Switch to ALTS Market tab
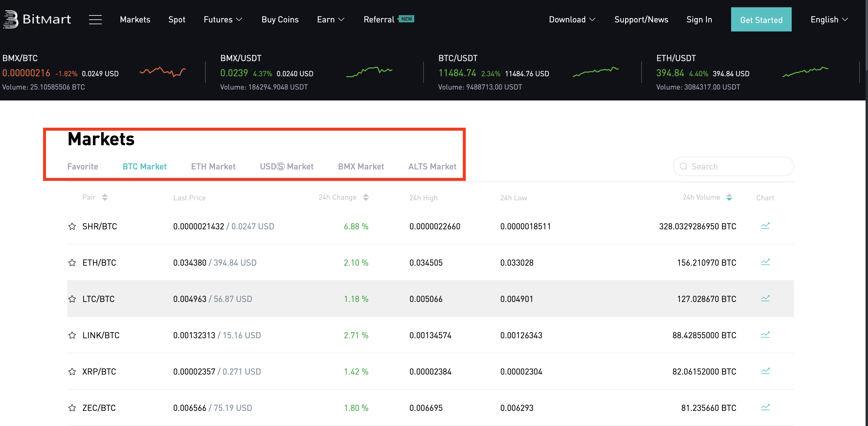 432,167
